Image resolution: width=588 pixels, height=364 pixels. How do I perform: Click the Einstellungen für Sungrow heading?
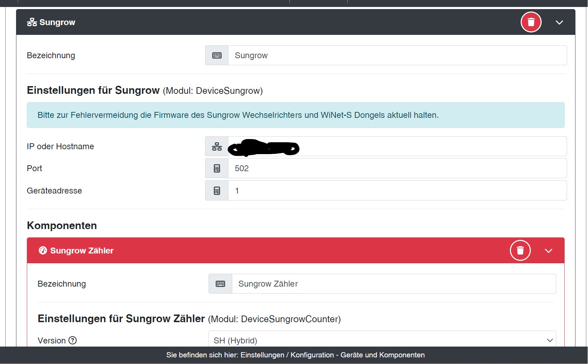pos(93,90)
